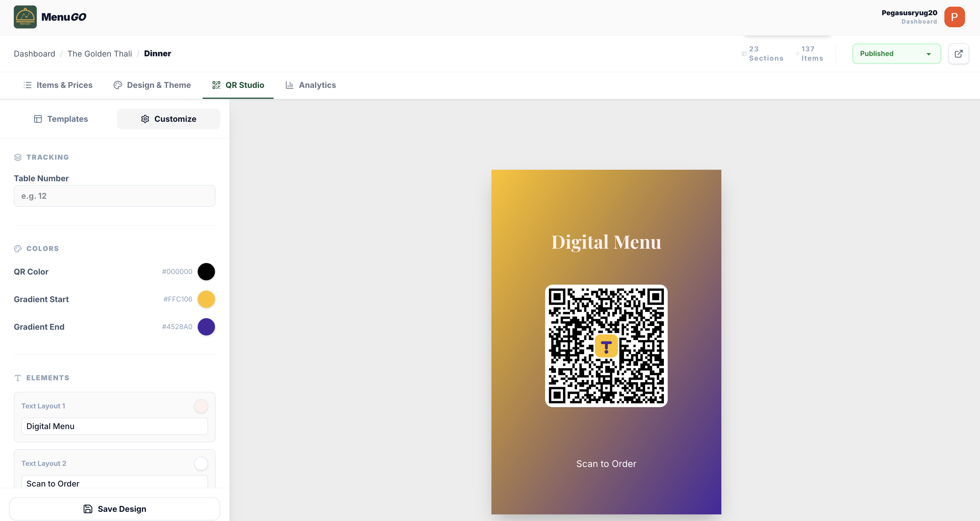Switch to the Items & Prices tab
Image resolution: width=980 pixels, height=521 pixels.
point(64,85)
